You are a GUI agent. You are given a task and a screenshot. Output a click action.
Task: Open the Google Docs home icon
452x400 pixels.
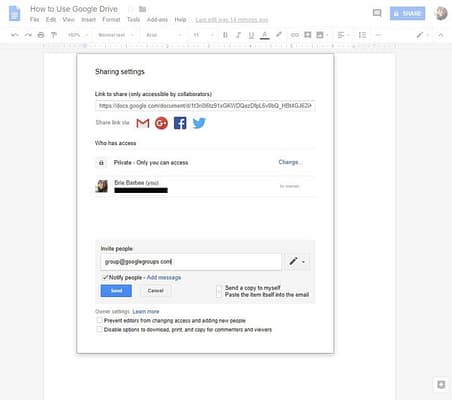tap(14, 14)
